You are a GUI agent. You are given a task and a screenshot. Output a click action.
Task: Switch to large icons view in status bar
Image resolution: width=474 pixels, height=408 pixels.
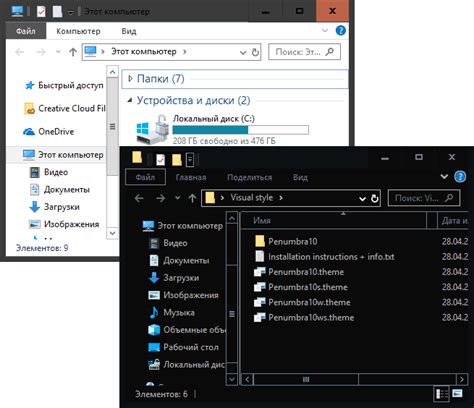click(x=457, y=394)
